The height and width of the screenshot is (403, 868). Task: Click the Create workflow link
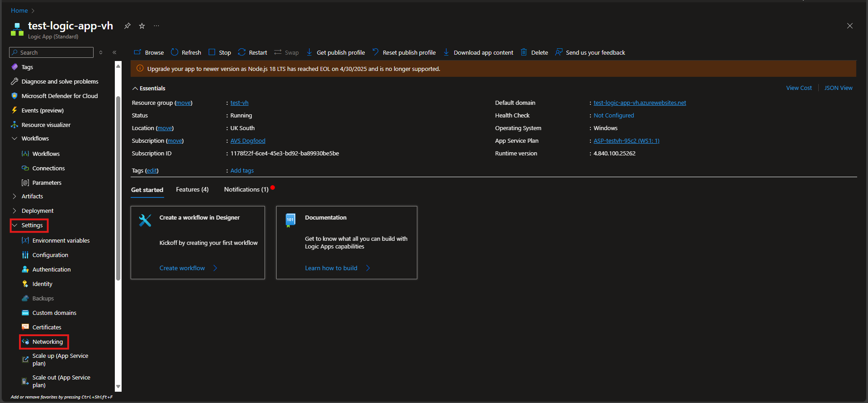[x=182, y=268]
